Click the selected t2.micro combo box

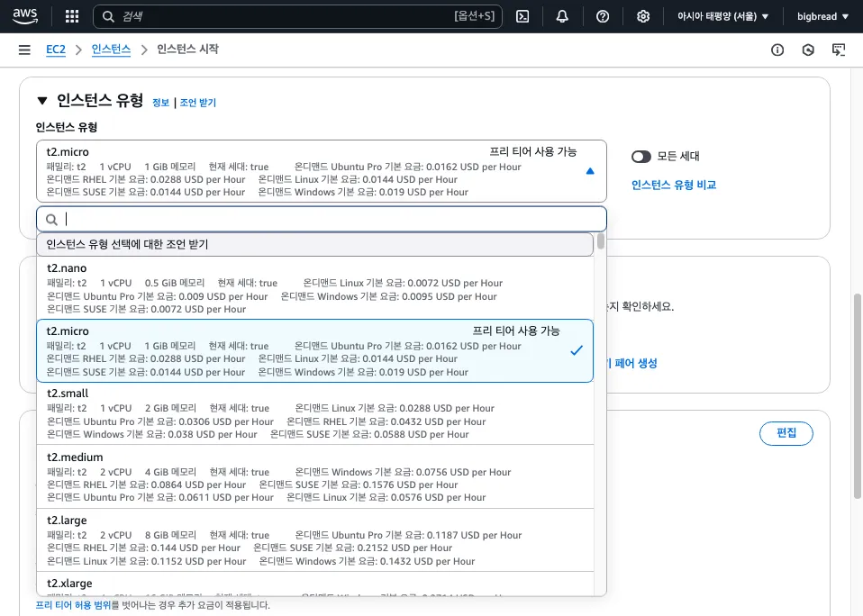(322, 171)
